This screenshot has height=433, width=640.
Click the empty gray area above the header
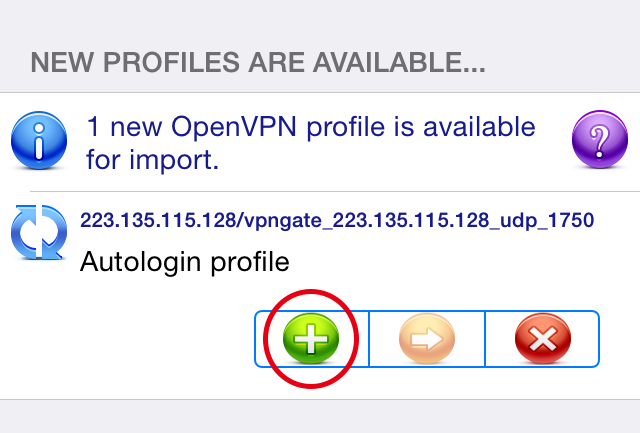[x=320, y=20]
